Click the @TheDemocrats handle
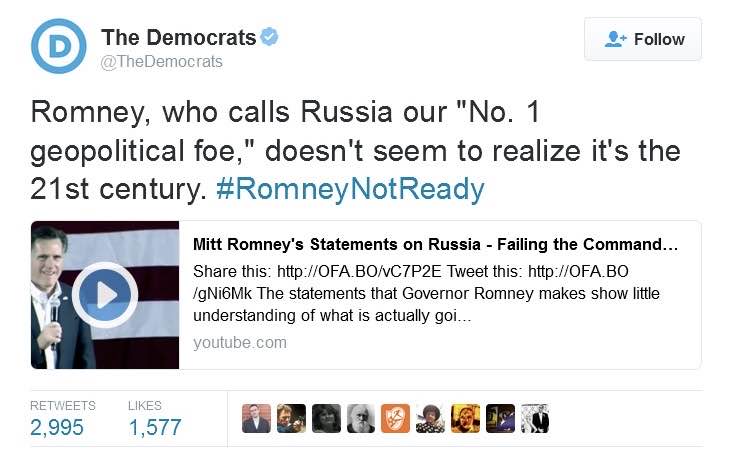745x464 pixels. (x=161, y=62)
